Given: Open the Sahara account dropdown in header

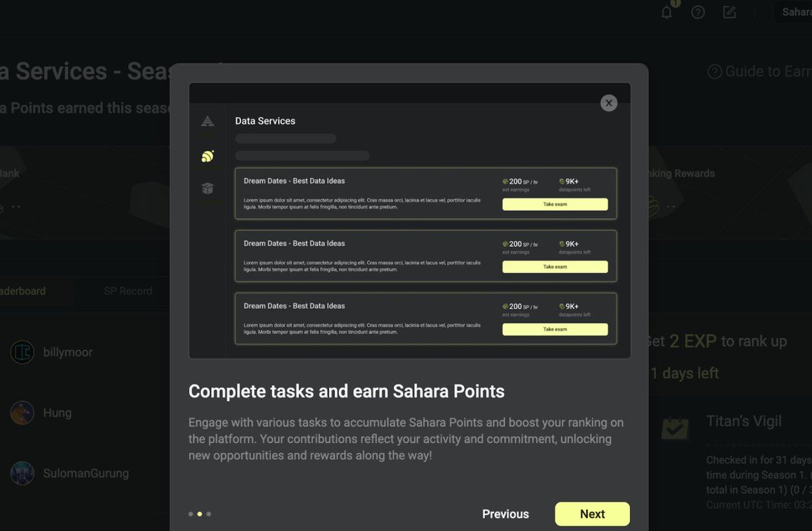Looking at the screenshot, I should 796,12.
